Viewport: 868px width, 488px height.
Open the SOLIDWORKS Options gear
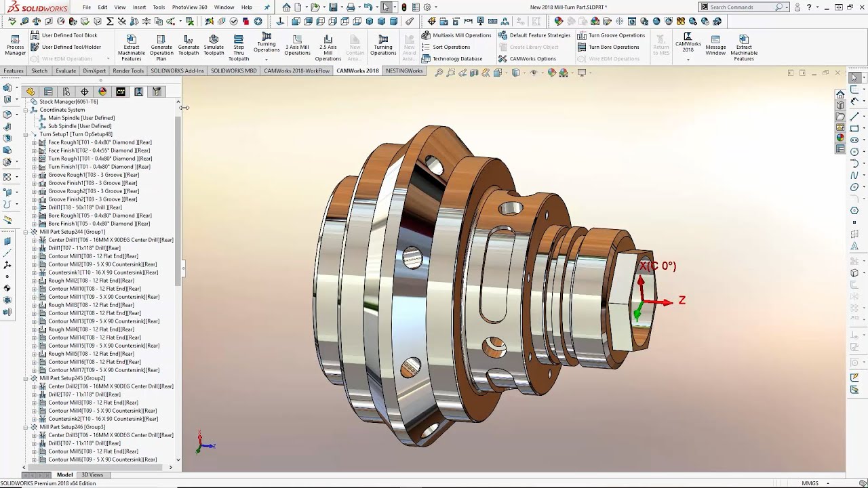tap(428, 7)
